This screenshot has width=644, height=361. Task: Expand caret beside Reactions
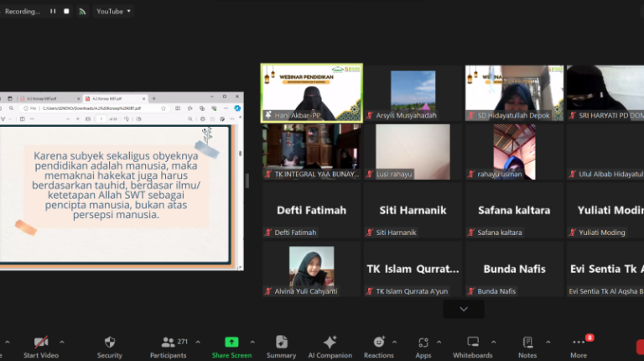coord(394,342)
